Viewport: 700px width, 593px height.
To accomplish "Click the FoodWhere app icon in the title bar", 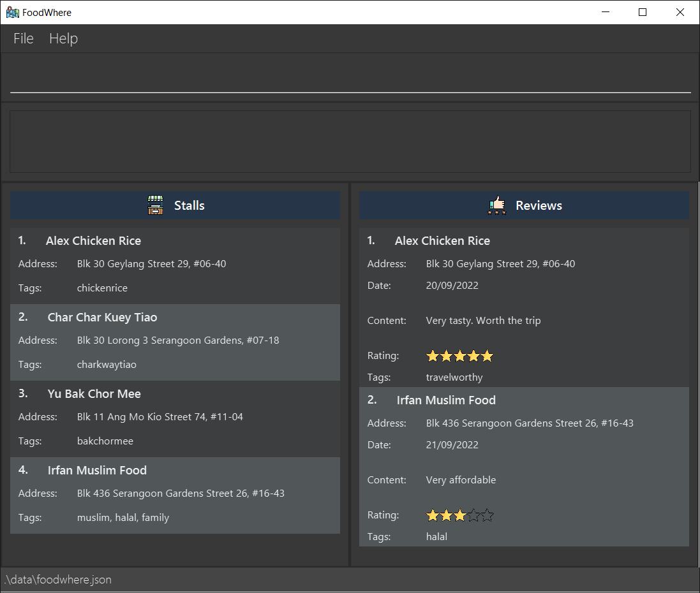I will (13, 13).
